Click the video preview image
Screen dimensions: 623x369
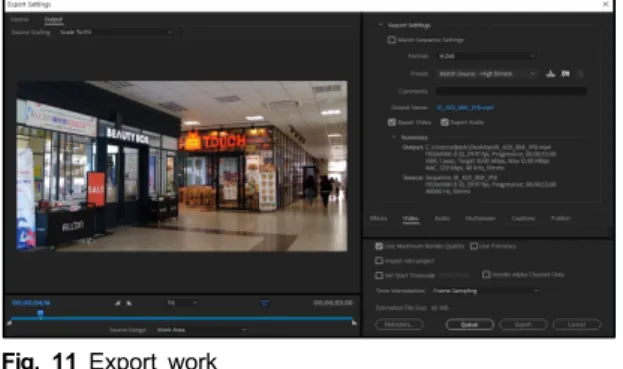(182, 166)
